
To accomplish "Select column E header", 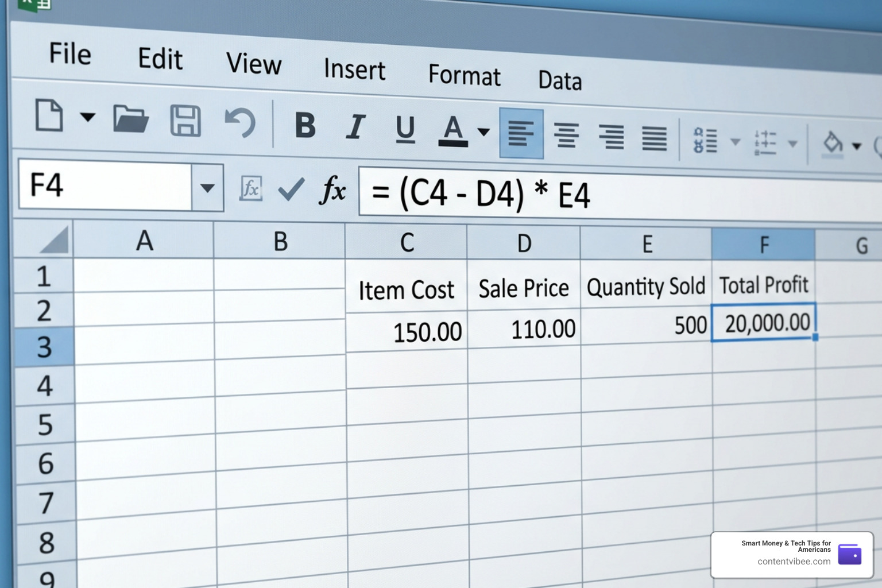I will (x=647, y=244).
